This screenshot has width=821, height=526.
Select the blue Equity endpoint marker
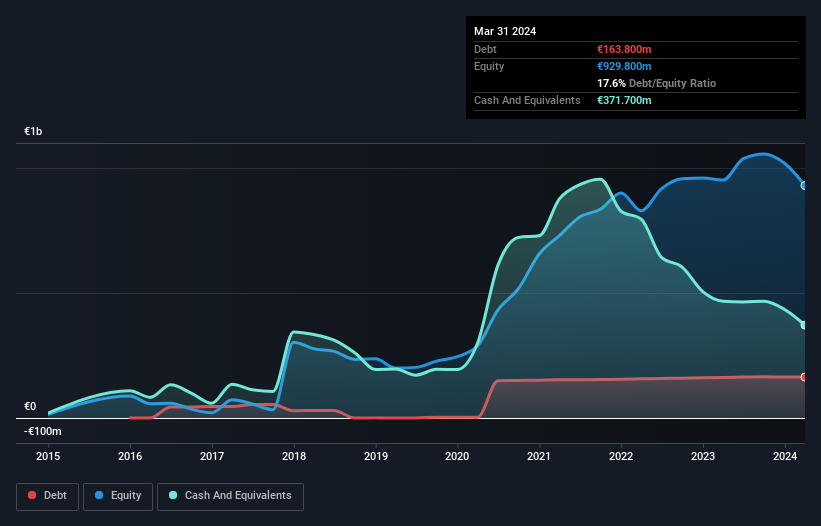pos(804,185)
